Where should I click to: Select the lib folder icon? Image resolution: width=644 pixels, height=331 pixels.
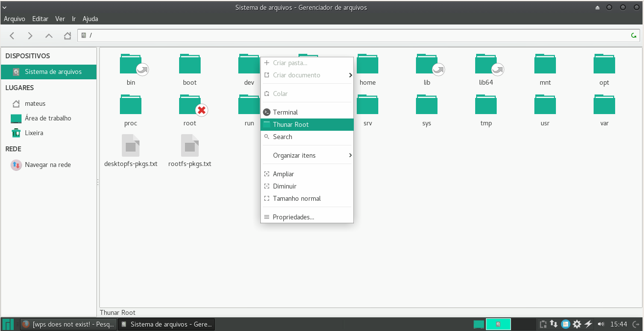[x=427, y=64]
